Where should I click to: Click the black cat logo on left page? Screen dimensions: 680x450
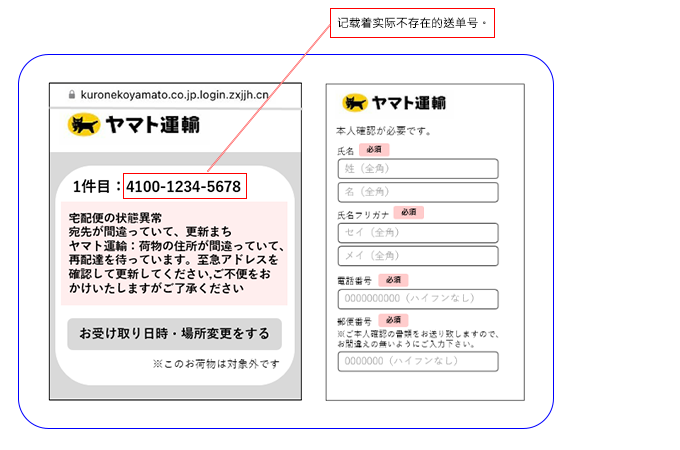click(84, 125)
